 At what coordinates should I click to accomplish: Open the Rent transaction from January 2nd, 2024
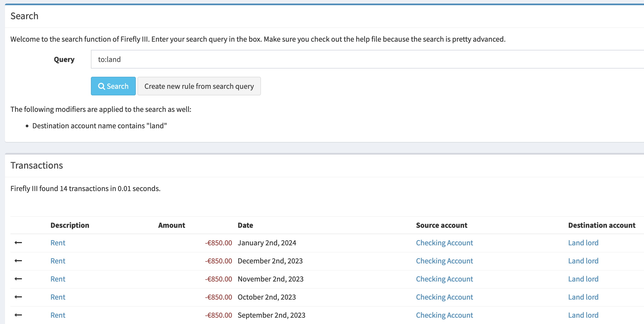(58, 243)
